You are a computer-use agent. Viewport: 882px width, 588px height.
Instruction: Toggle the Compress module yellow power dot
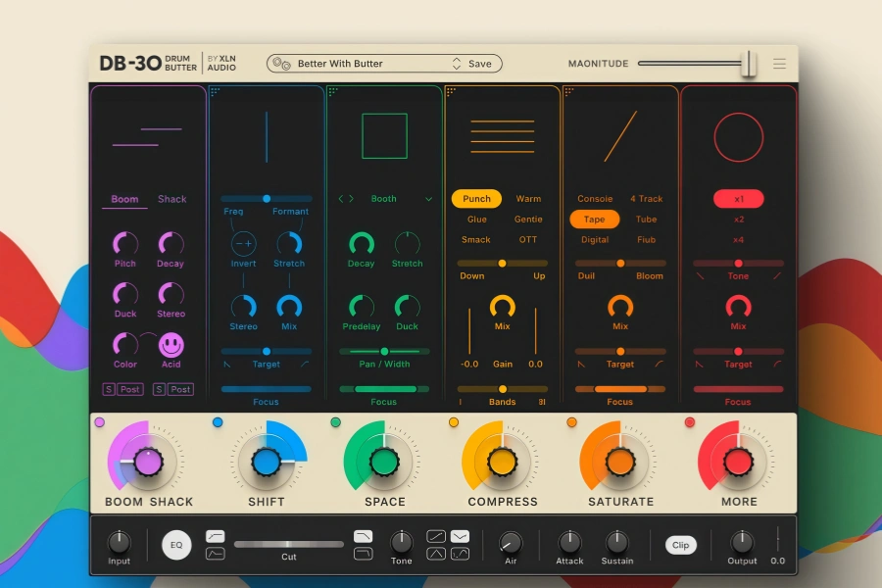pos(454,422)
